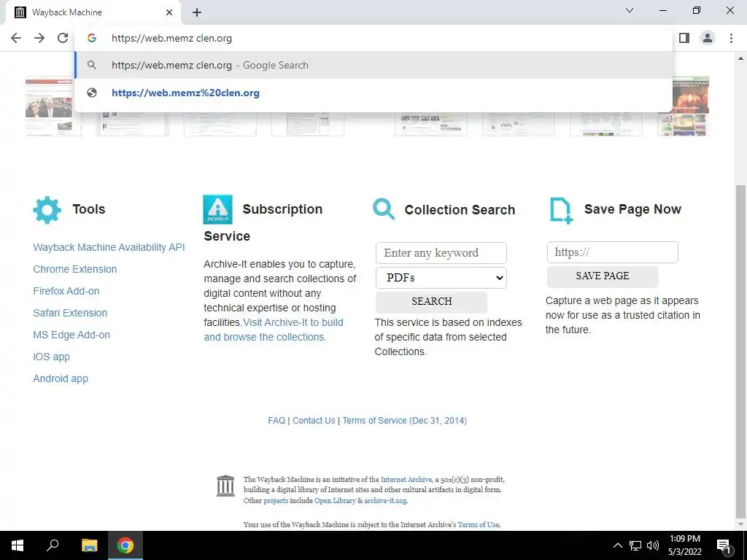The image size is (747, 560).
Task: Click the Google logo in the address bar
Action: 92,38
